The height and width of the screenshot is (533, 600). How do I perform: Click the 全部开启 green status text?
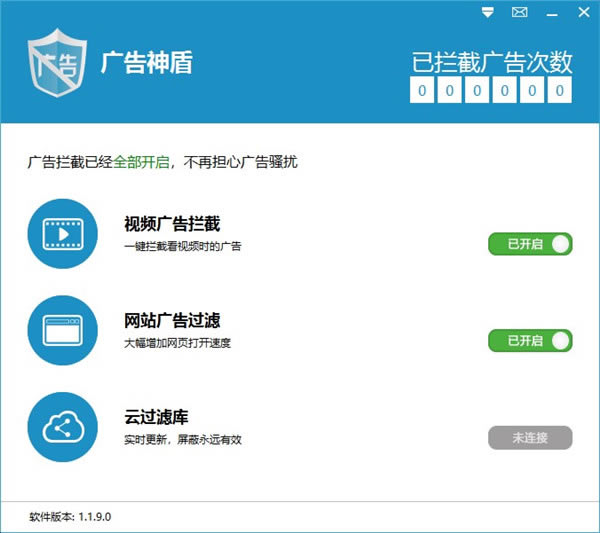coord(142,162)
